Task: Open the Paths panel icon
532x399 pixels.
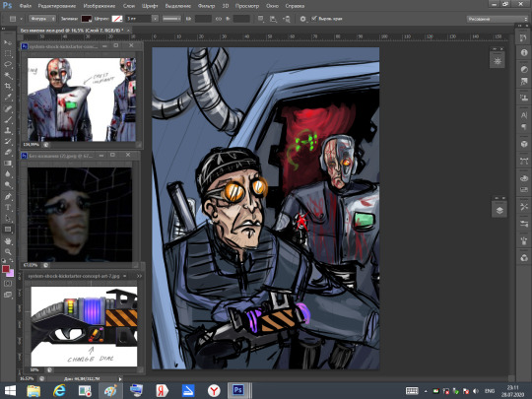Action: coord(524,162)
